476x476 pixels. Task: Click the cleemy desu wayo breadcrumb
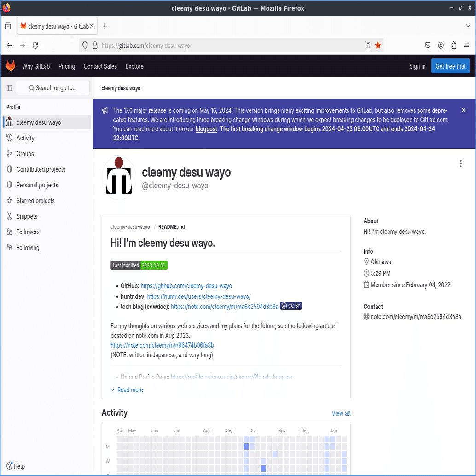click(121, 88)
